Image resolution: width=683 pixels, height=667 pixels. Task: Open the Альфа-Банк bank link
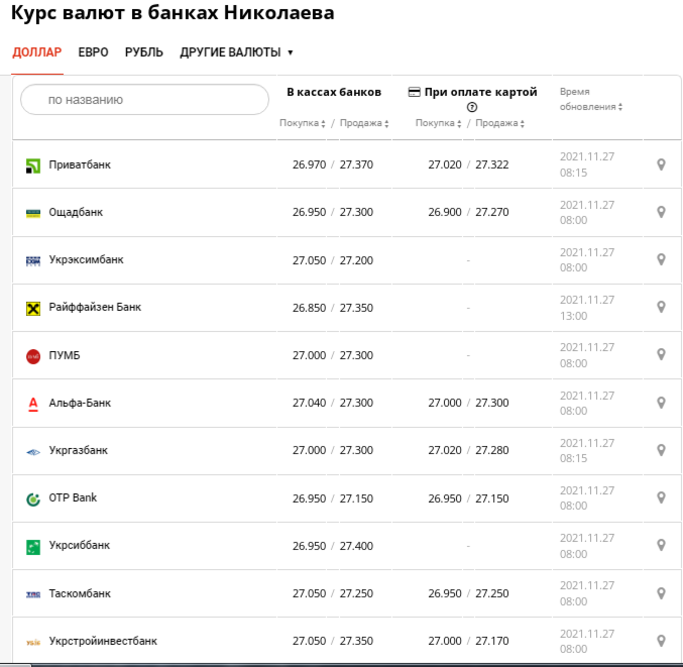point(80,403)
